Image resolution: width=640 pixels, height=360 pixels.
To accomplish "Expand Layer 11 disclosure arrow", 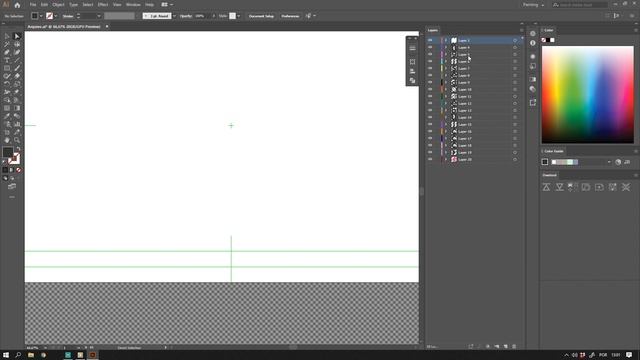I will click(446, 96).
